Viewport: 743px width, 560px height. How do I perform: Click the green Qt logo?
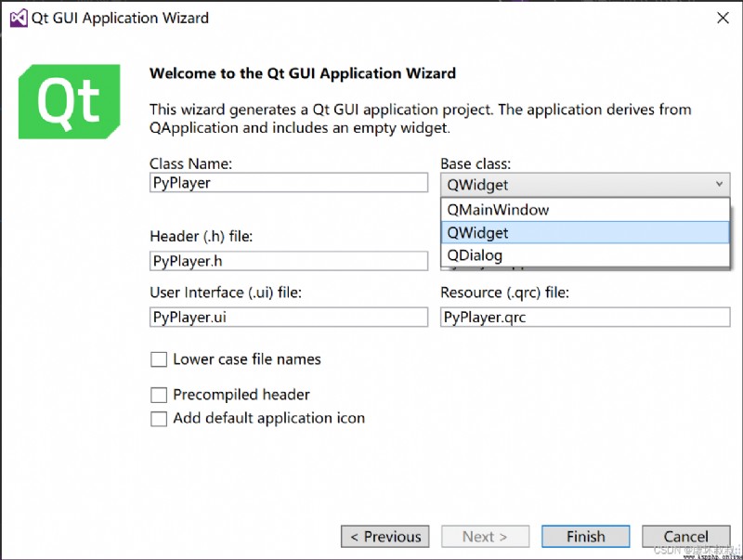(x=69, y=101)
